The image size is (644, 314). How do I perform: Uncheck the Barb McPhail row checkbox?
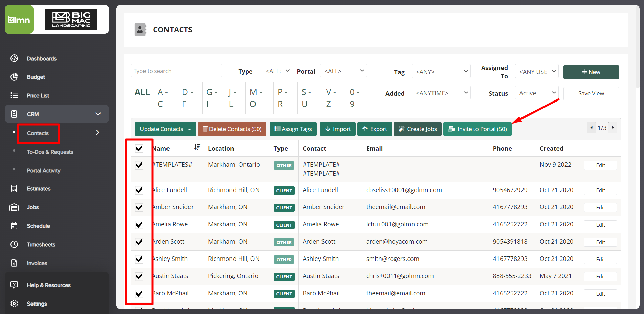(139, 293)
